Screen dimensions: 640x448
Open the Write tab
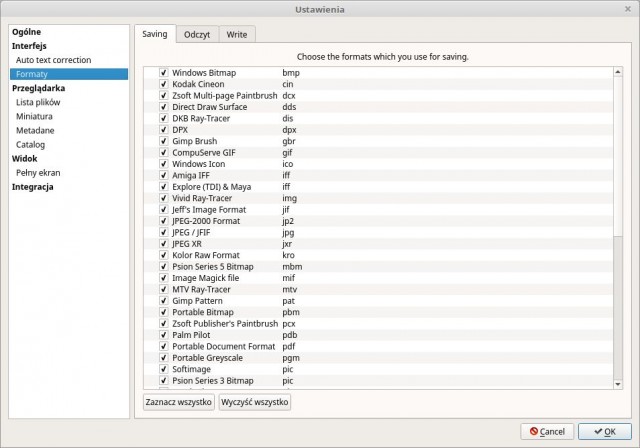(x=237, y=35)
